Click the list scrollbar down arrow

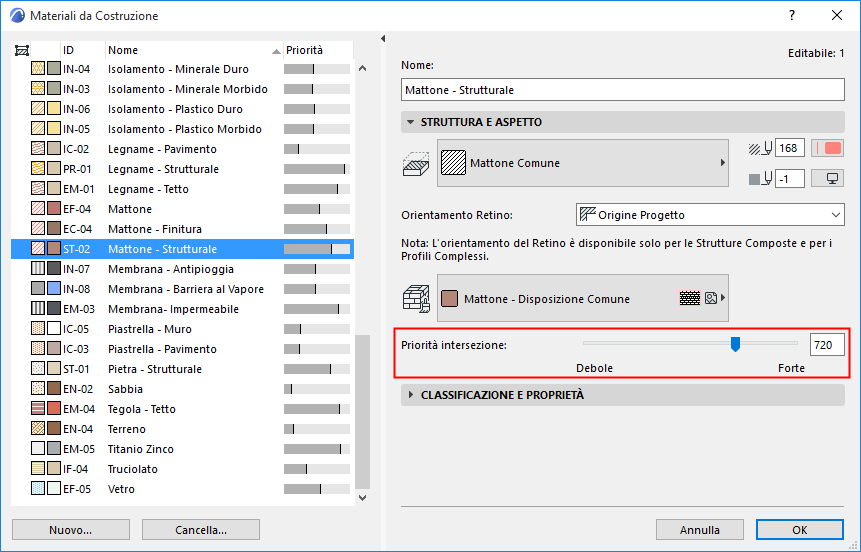point(362,498)
